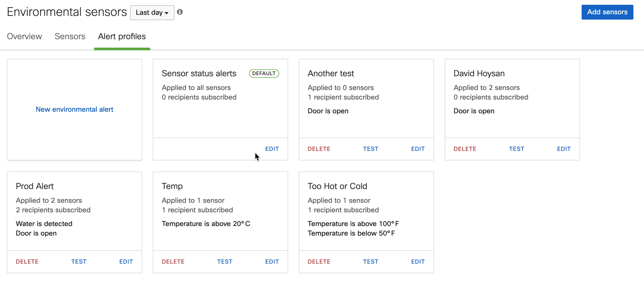Viewport: 644px width, 297px height.
Task: Click the DEFAULT badge on Sensor status alerts
Action: [x=264, y=73]
